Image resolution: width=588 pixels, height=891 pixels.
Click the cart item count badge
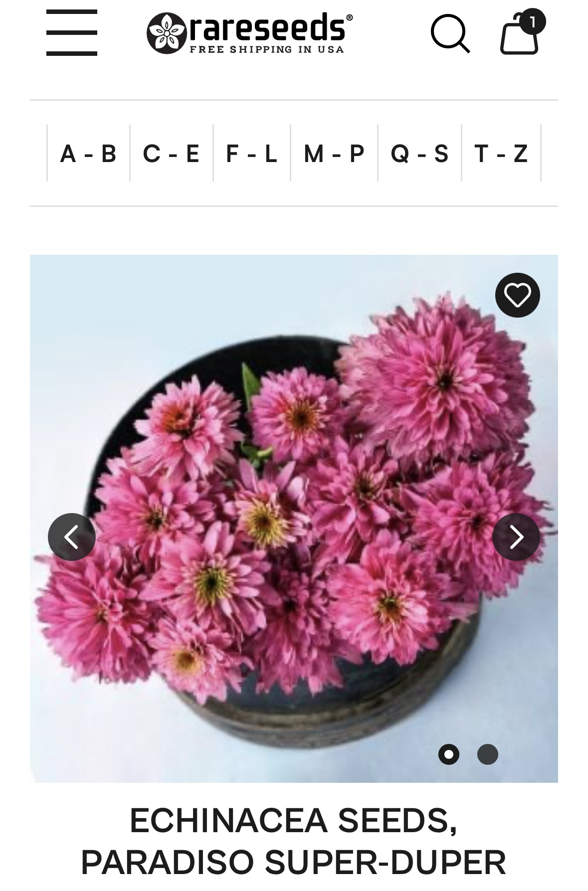[533, 21]
